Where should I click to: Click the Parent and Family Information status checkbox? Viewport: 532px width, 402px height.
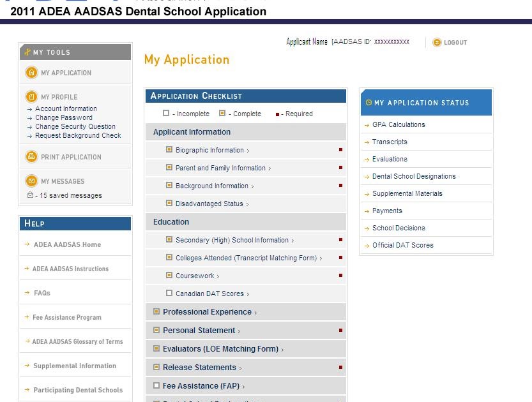pos(169,167)
